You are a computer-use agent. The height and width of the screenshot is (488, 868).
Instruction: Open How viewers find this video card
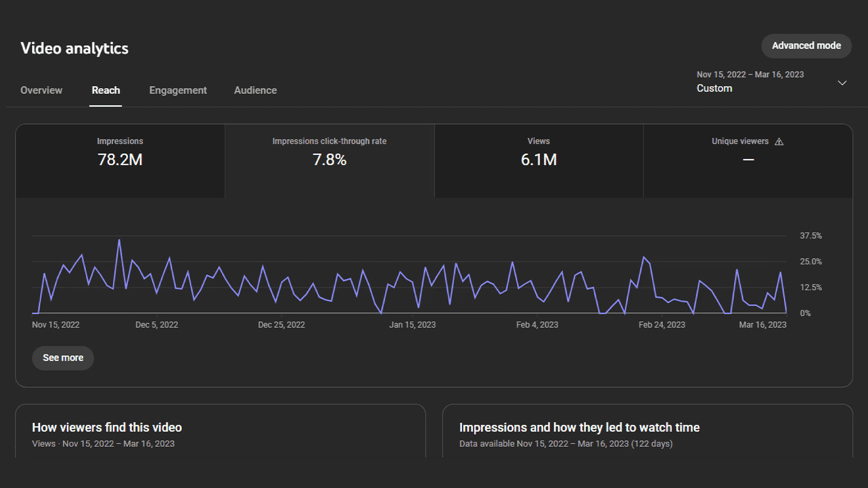coord(107,427)
